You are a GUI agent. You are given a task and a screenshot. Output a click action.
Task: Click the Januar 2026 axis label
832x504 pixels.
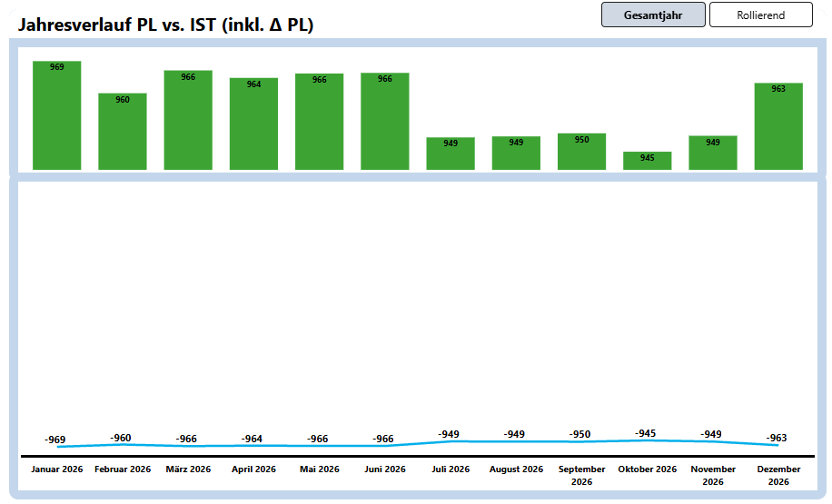[x=57, y=469]
